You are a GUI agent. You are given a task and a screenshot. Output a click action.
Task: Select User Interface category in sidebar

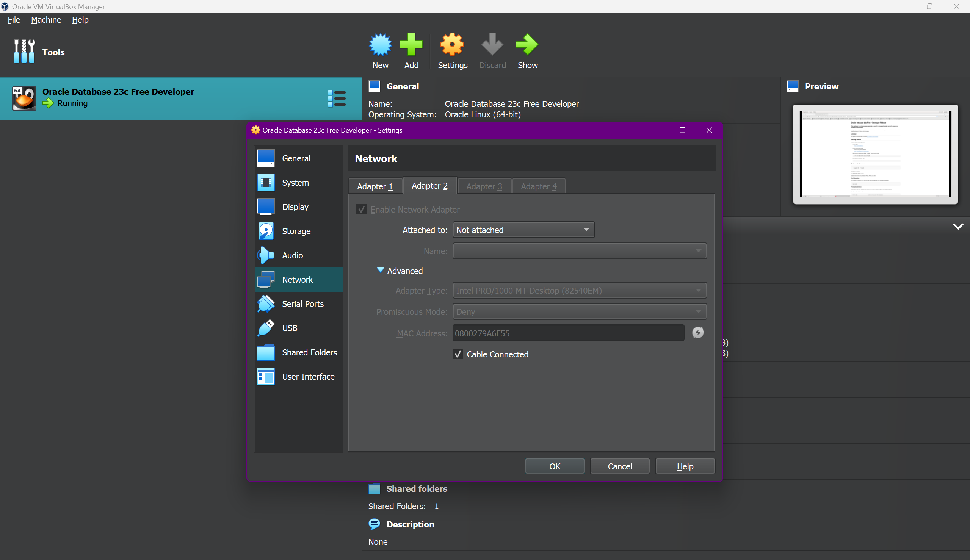pyautogui.click(x=298, y=377)
